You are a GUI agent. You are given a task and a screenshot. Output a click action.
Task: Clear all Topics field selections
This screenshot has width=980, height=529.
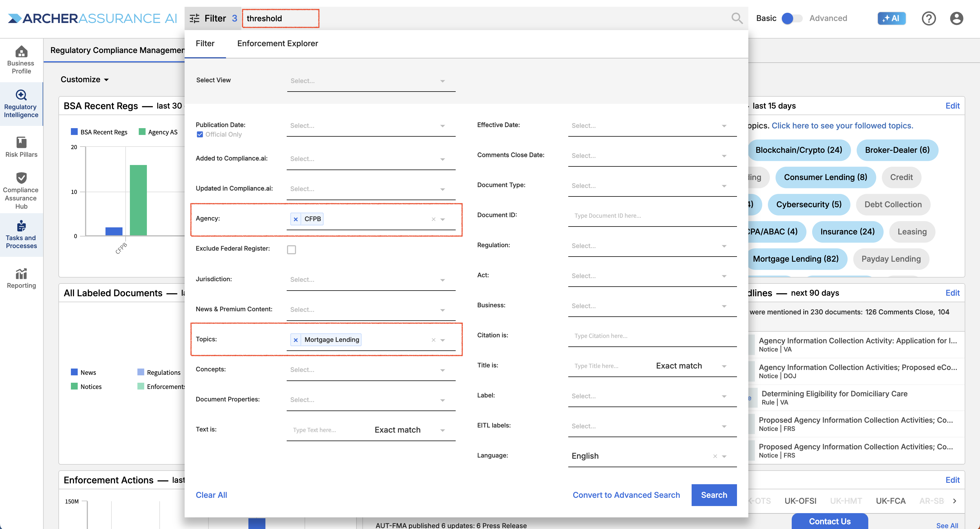click(433, 340)
